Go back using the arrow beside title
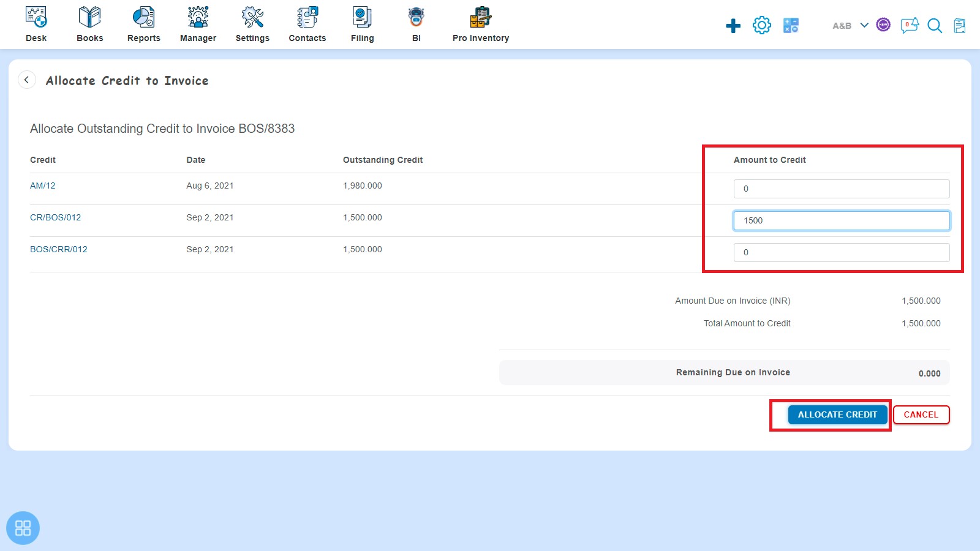This screenshot has height=551, width=980. (x=26, y=80)
